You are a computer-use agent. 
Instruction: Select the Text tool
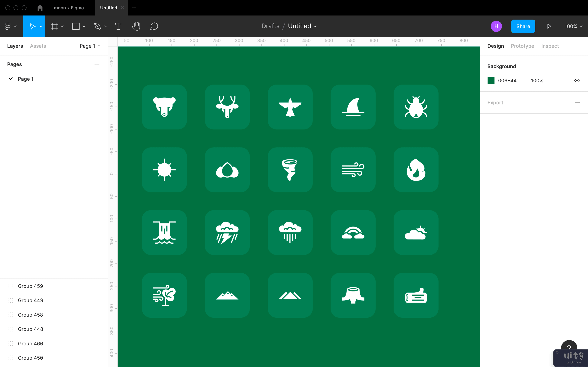(x=118, y=26)
